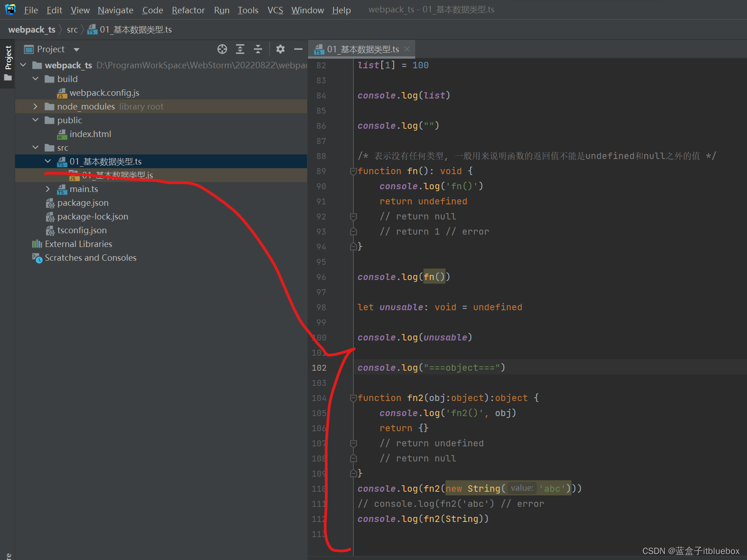Image resolution: width=747 pixels, height=560 pixels.
Task: Open the Run menu
Action: [222, 10]
